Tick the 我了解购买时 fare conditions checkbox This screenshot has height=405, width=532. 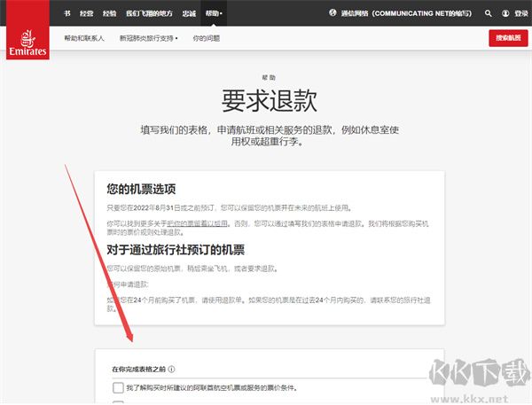click(118, 387)
